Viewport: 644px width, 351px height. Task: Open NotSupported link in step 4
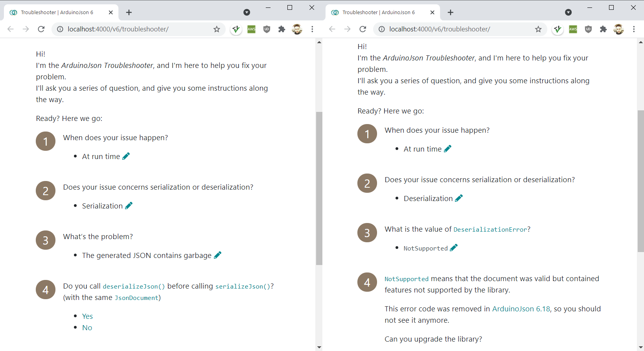[x=407, y=279]
